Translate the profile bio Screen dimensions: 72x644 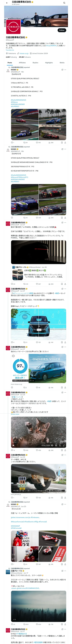coord(10,50)
